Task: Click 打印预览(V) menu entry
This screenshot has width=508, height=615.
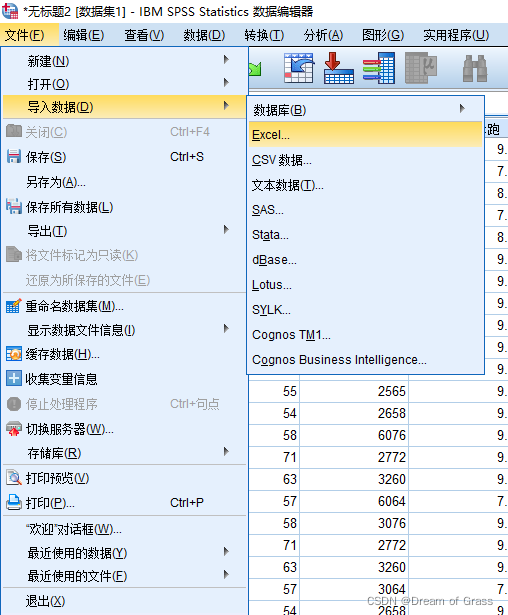Action: [124, 478]
